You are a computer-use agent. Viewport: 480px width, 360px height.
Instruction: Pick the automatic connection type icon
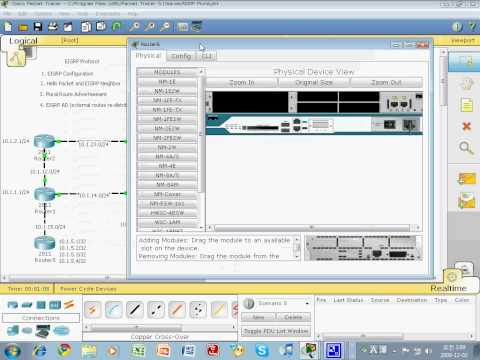coord(92,310)
